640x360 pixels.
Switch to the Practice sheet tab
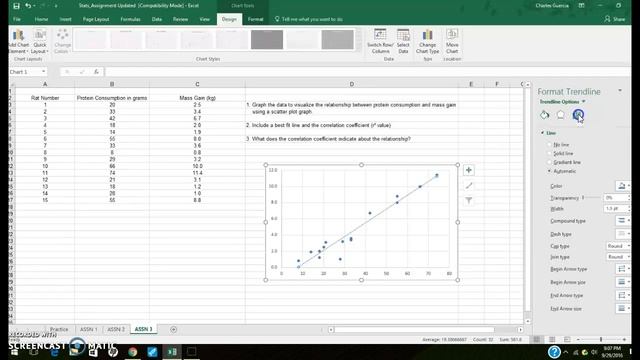click(59, 329)
